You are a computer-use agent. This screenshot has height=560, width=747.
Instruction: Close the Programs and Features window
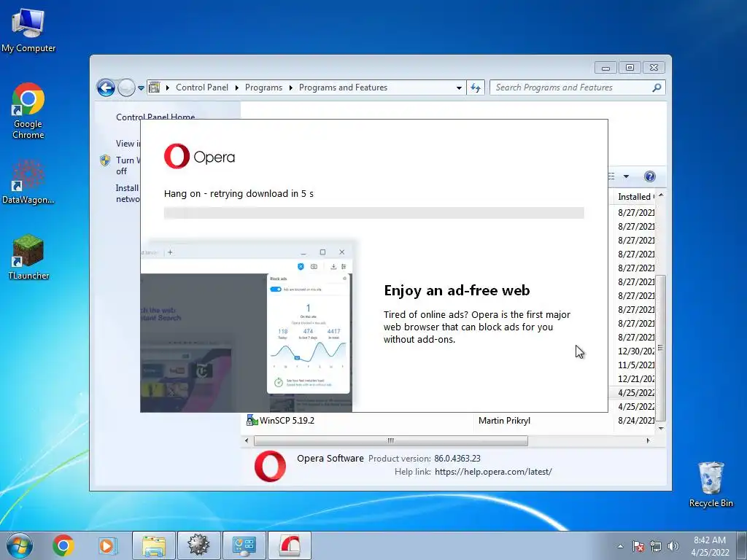tap(654, 68)
